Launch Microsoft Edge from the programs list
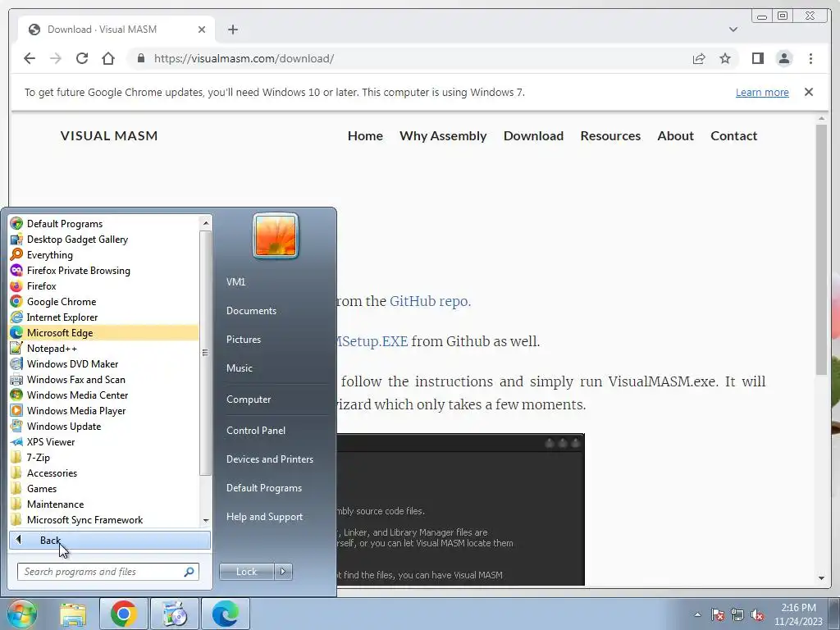This screenshot has width=840, height=630. pyautogui.click(x=104, y=332)
